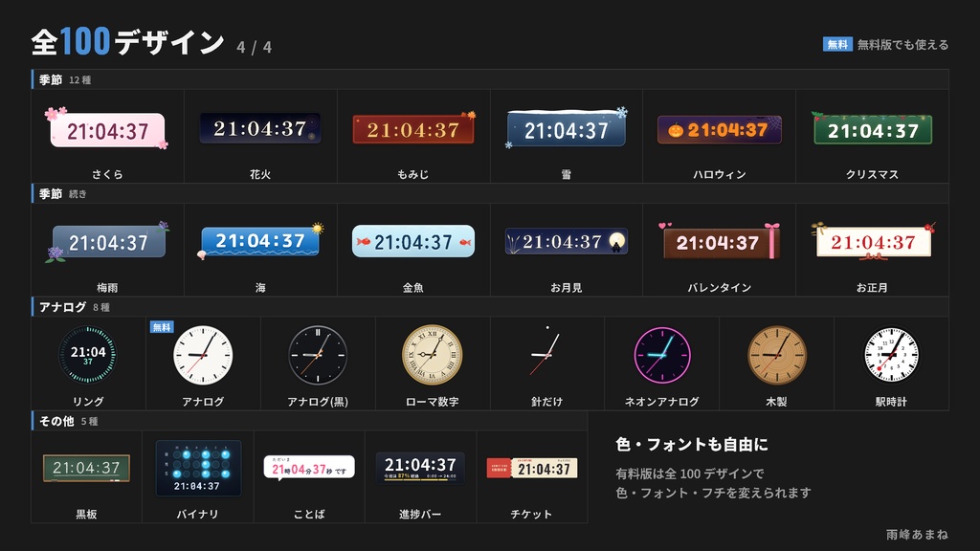Click the 色・フォントも自由に heading

pos(692,444)
